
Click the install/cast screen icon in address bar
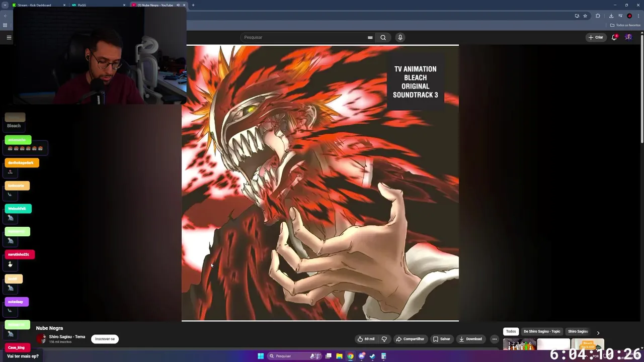pyautogui.click(x=577, y=16)
